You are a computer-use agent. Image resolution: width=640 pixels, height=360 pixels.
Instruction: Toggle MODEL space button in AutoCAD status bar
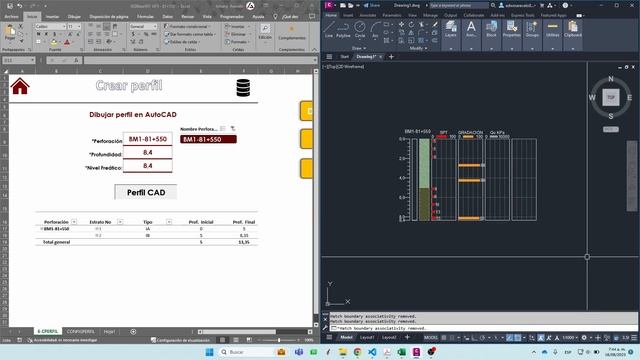[x=431, y=338]
